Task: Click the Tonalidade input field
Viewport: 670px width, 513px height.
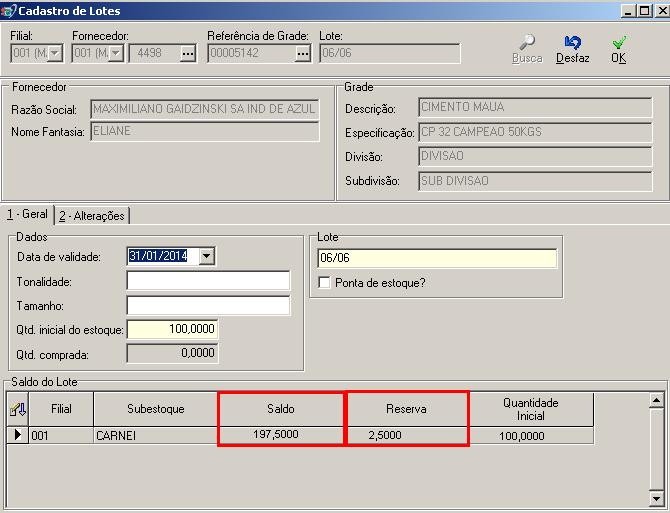Action: tap(208, 281)
